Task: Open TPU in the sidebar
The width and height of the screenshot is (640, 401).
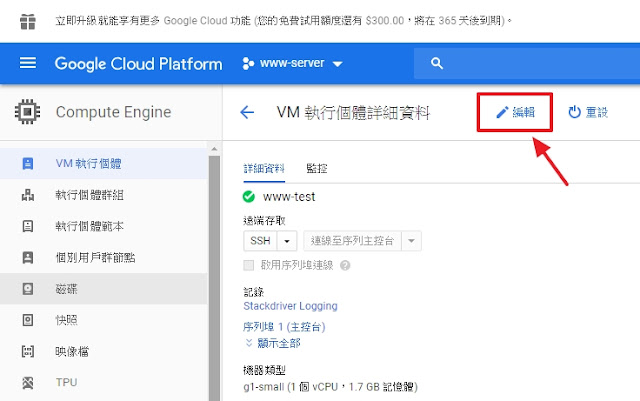Action: (104, 383)
